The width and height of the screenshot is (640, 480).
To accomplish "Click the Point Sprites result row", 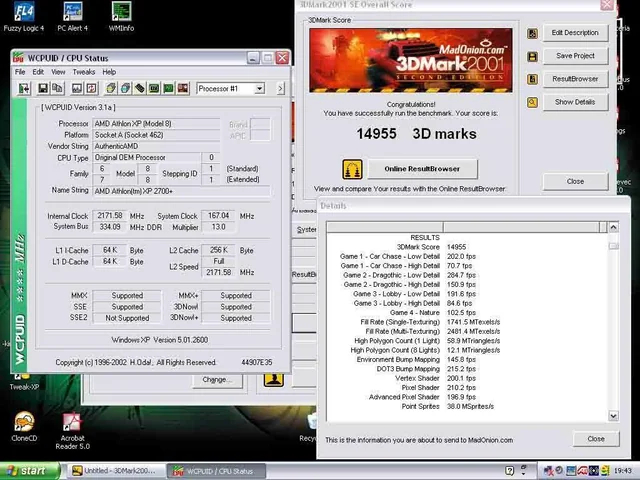I will coord(467,407).
